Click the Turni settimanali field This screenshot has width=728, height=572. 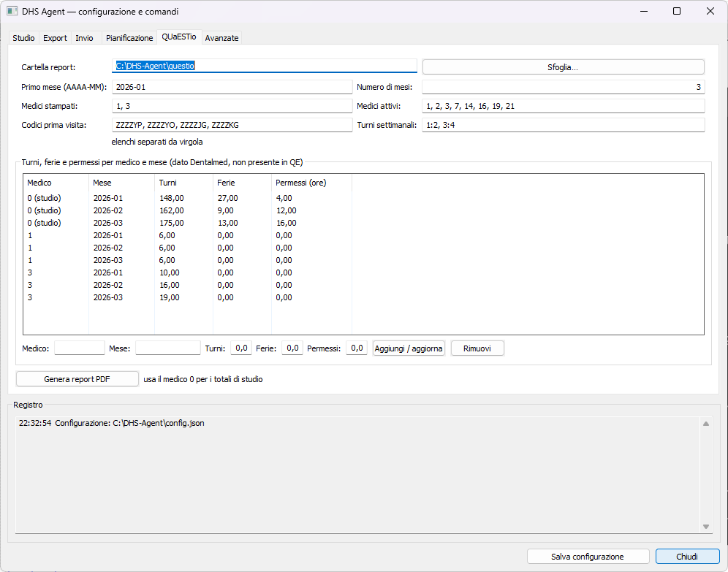[x=564, y=125]
